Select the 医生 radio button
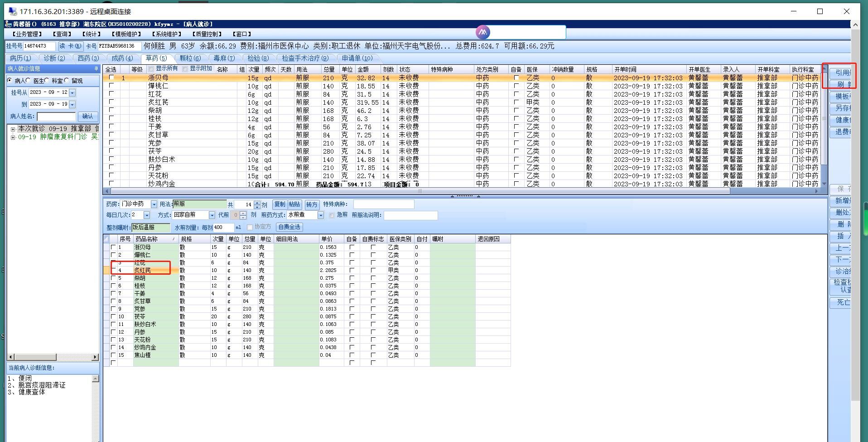 pyautogui.click(x=29, y=81)
